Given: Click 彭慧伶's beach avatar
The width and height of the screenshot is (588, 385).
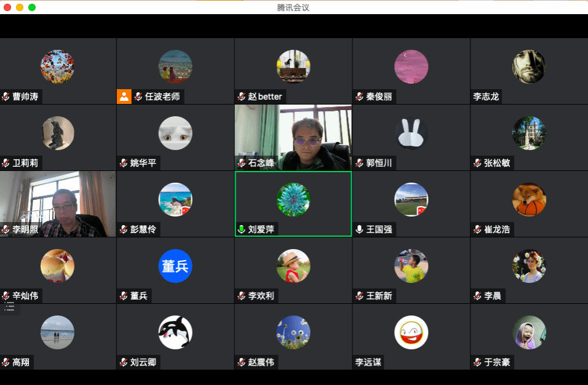Looking at the screenshot, I should click(x=175, y=199).
